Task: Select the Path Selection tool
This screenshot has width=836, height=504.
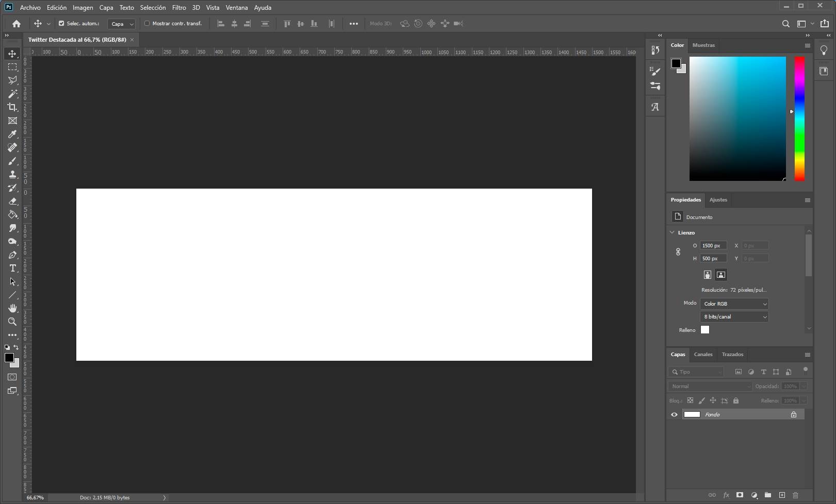Action: coord(12,281)
